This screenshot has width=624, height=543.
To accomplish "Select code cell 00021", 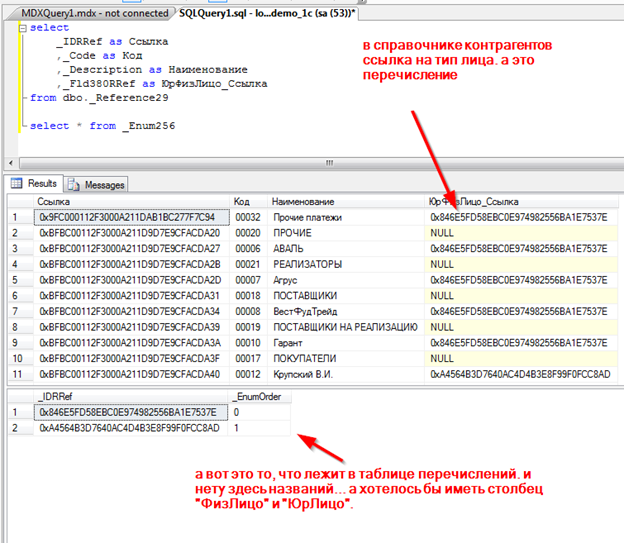I will (x=249, y=264).
